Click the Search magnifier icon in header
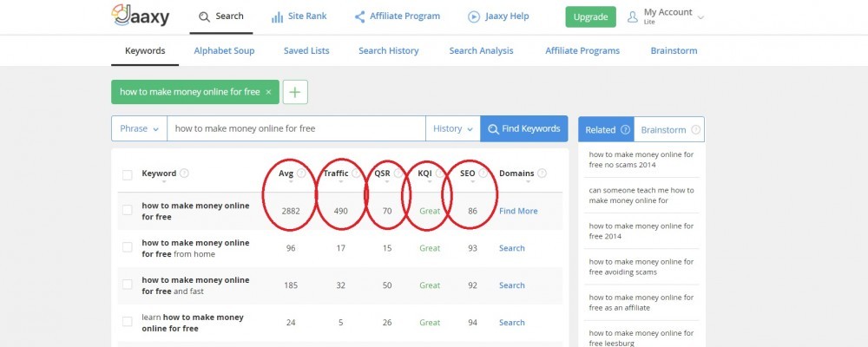 pyautogui.click(x=204, y=17)
